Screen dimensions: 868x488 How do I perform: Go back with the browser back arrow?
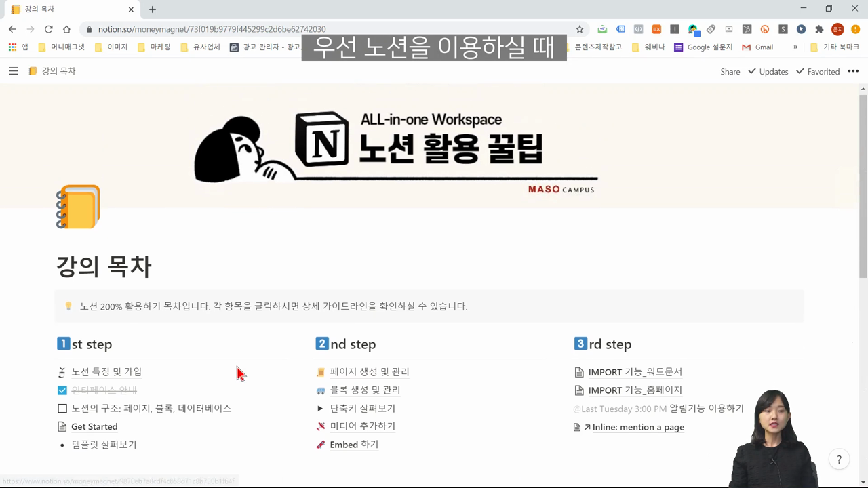pos(12,29)
